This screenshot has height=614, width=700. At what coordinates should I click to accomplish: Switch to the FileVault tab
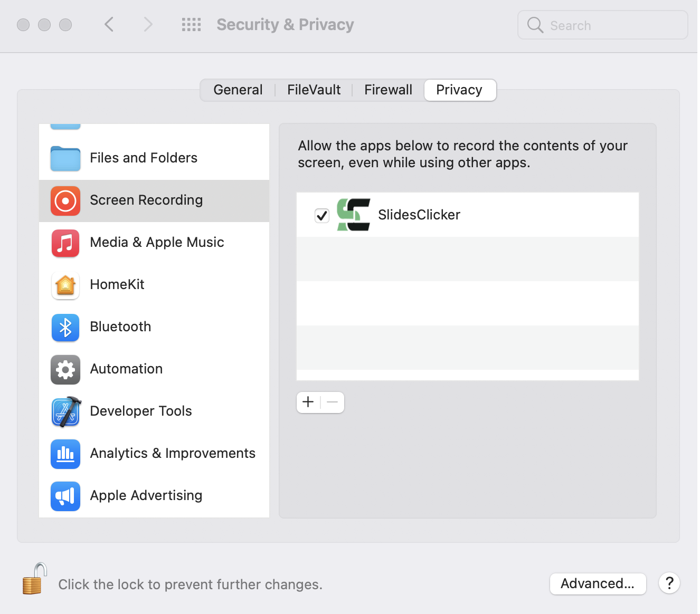pos(314,90)
